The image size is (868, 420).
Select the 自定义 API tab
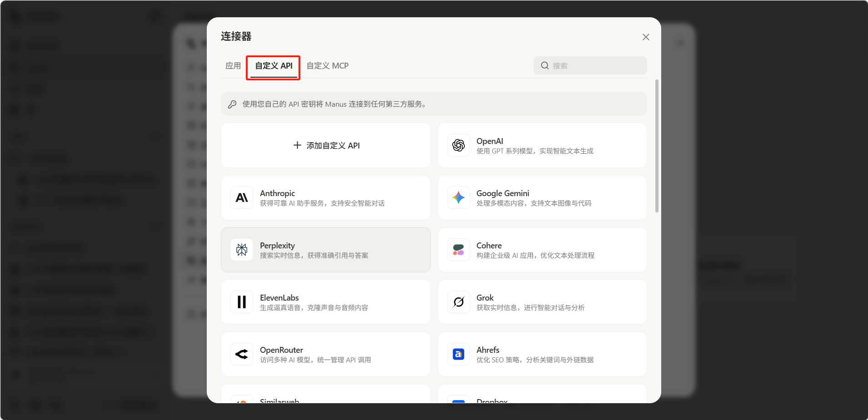[274, 66]
